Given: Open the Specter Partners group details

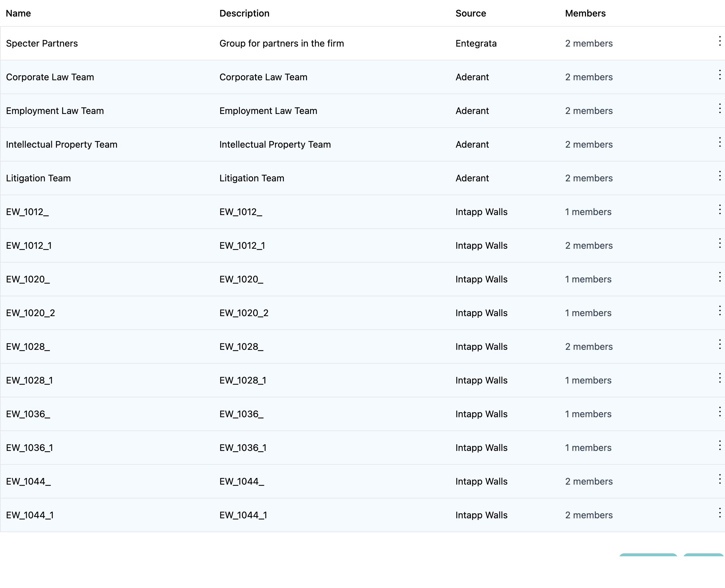Looking at the screenshot, I should [42, 43].
